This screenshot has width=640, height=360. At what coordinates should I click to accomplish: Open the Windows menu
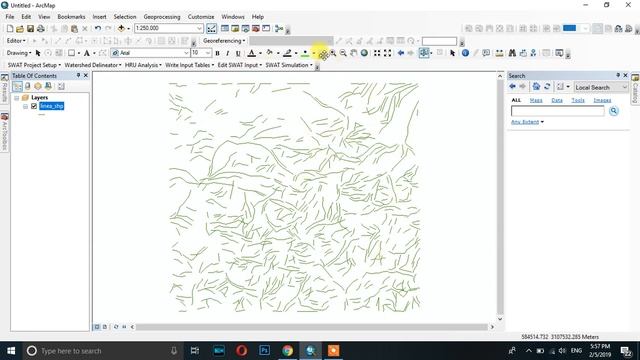[233, 17]
